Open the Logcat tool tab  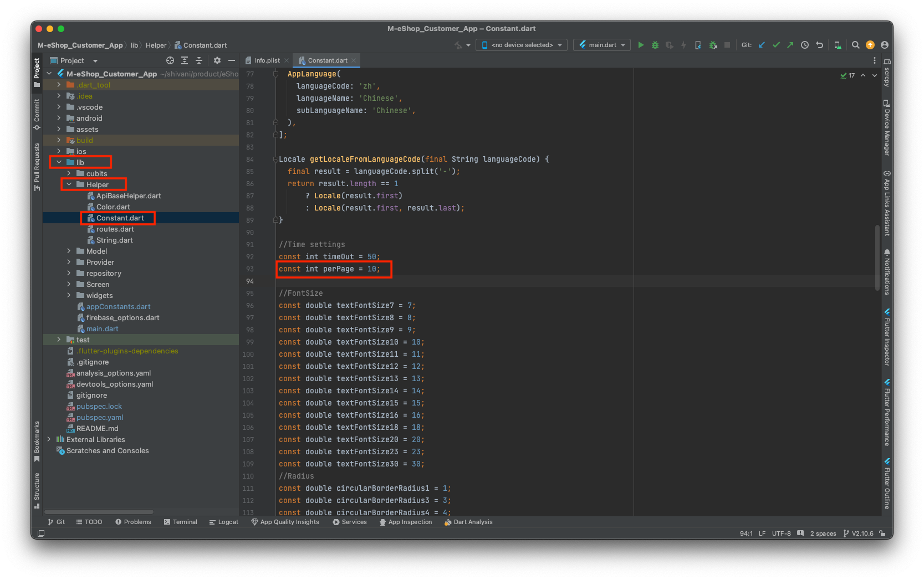[224, 522]
